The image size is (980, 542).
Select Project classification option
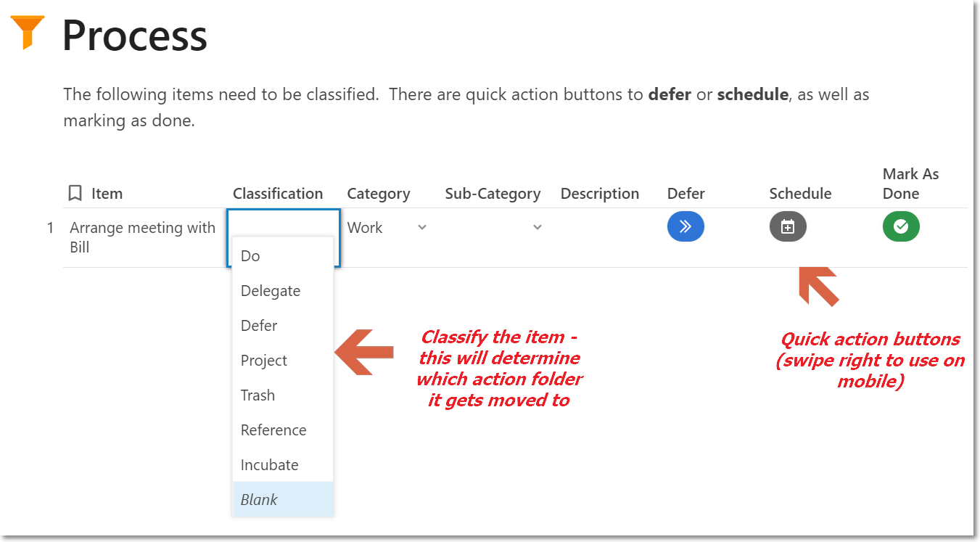click(x=264, y=361)
